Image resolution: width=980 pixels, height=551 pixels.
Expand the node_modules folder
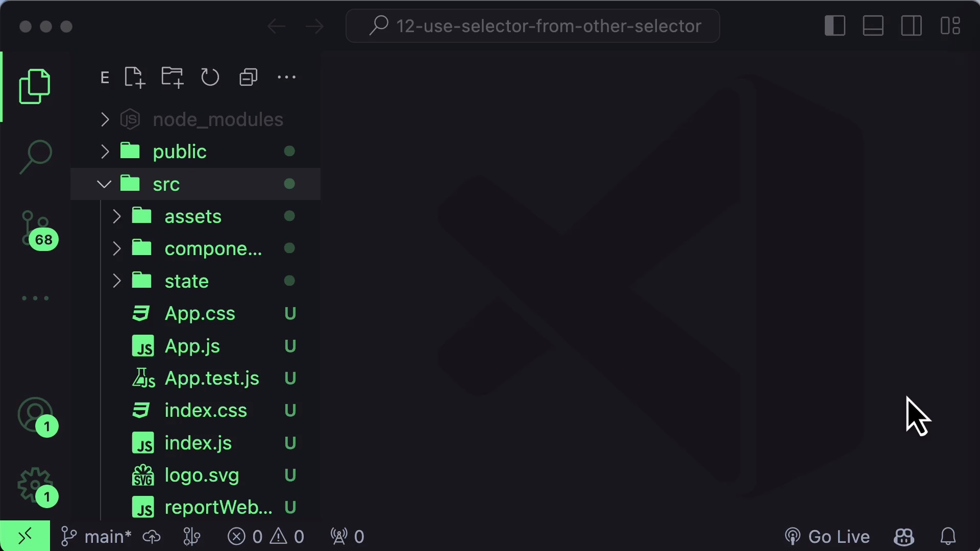click(105, 119)
